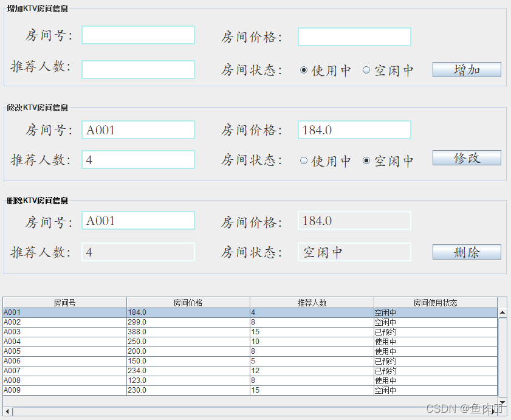511x420 pixels.
Task: Click status cell 已预约 in A003 row
Action: pyautogui.click(x=436, y=332)
